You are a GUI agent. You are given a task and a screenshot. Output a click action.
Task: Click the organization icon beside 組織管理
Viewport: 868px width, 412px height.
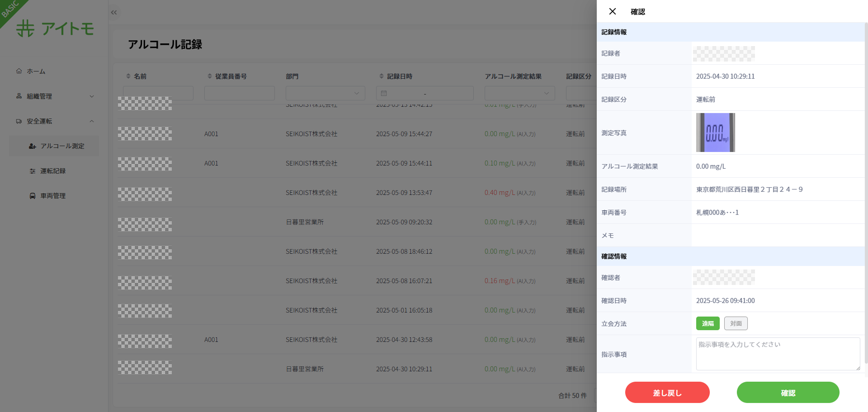tap(19, 96)
